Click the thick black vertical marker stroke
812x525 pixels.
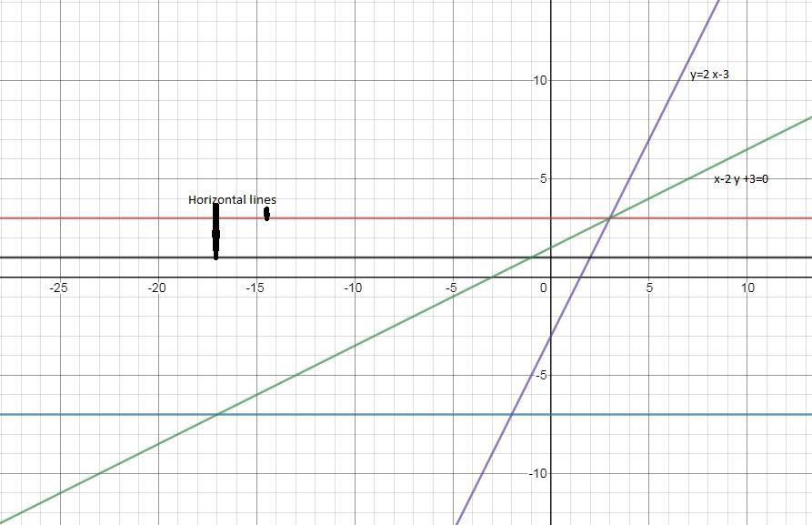[216, 232]
